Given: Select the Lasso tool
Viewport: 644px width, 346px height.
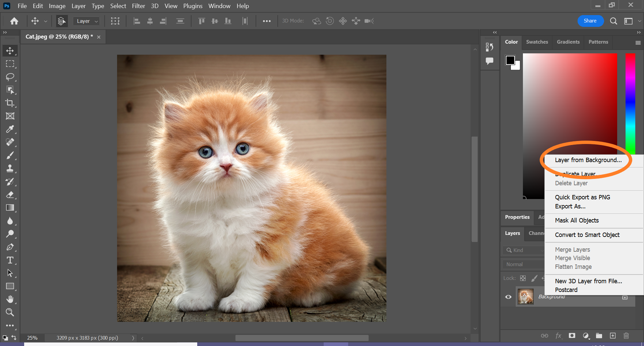Looking at the screenshot, I should coord(10,77).
